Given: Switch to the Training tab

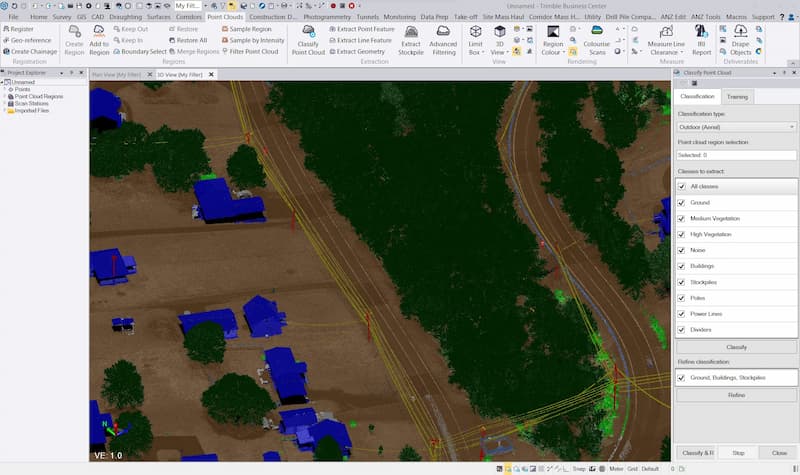Looking at the screenshot, I should click(x=737, y=97).
